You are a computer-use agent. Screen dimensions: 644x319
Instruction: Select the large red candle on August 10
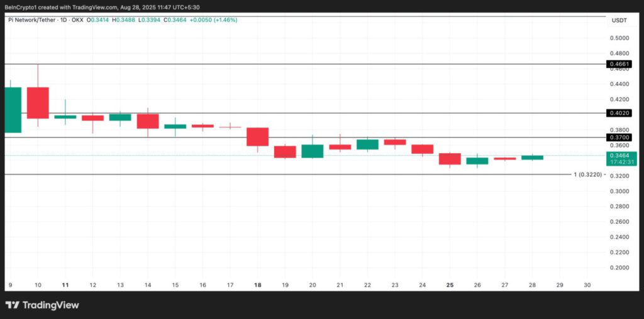38,102
